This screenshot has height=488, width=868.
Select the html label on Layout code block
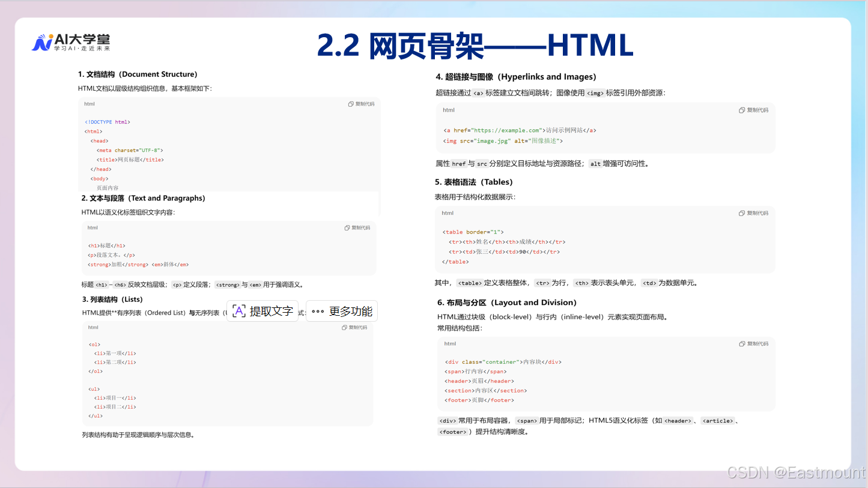pos(450,343)
